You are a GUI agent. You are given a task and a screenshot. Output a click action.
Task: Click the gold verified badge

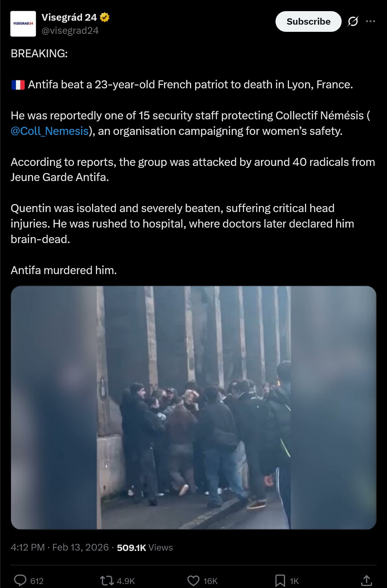105,17
